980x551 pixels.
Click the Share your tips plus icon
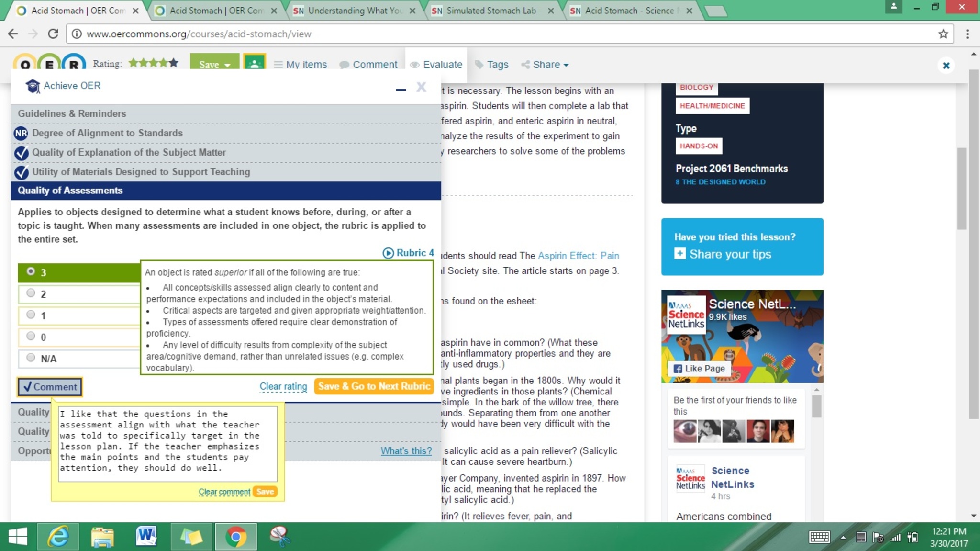pos(679,254)
